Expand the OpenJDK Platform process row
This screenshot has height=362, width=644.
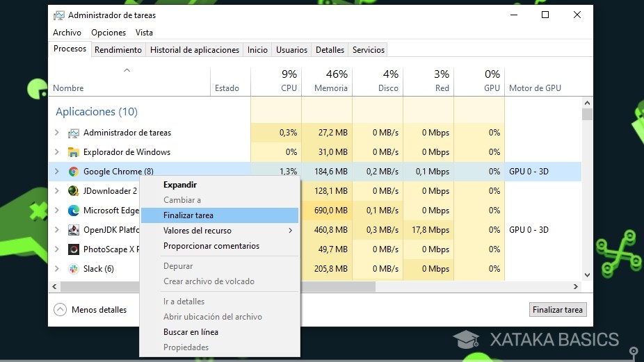click(x=57, y=229)
